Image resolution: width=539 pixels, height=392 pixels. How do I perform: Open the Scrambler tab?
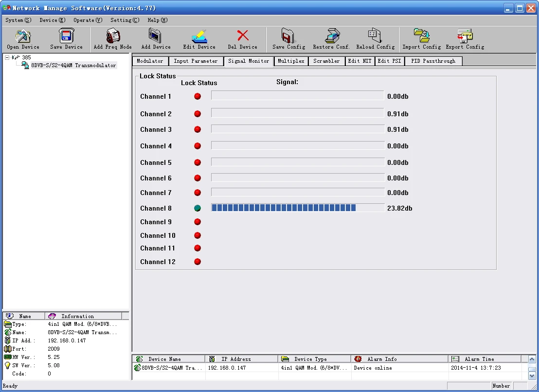pyautogui.click(x=326, y=61)
